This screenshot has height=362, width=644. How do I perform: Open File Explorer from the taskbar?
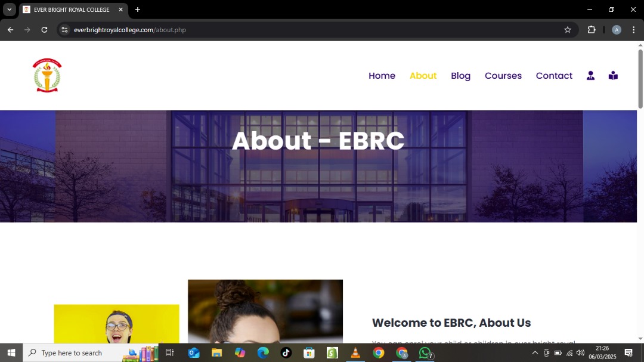(x=216, y=352)
